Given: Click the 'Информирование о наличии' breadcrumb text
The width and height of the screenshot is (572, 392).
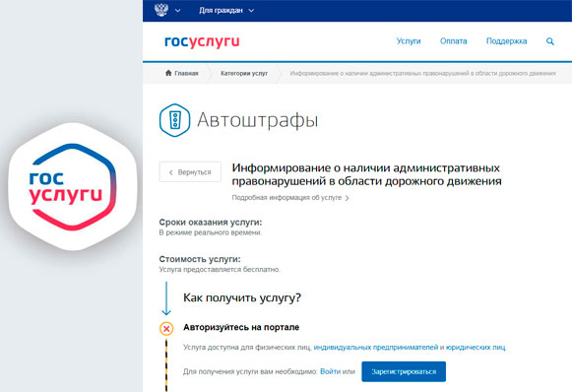Looking at the screenshot, I should [422, 73].
